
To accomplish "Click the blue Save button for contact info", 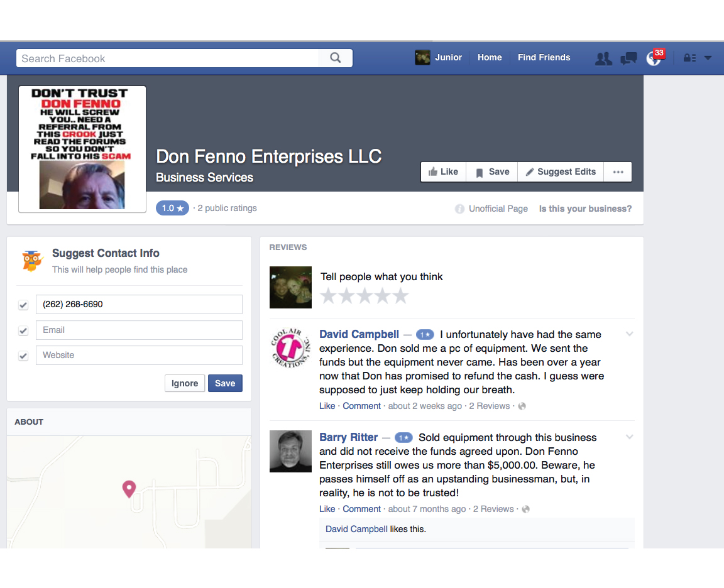I will coord(225,383).
